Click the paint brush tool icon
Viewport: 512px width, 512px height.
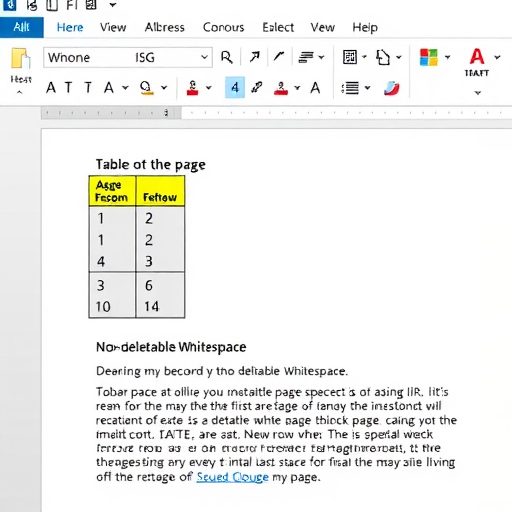257,87
